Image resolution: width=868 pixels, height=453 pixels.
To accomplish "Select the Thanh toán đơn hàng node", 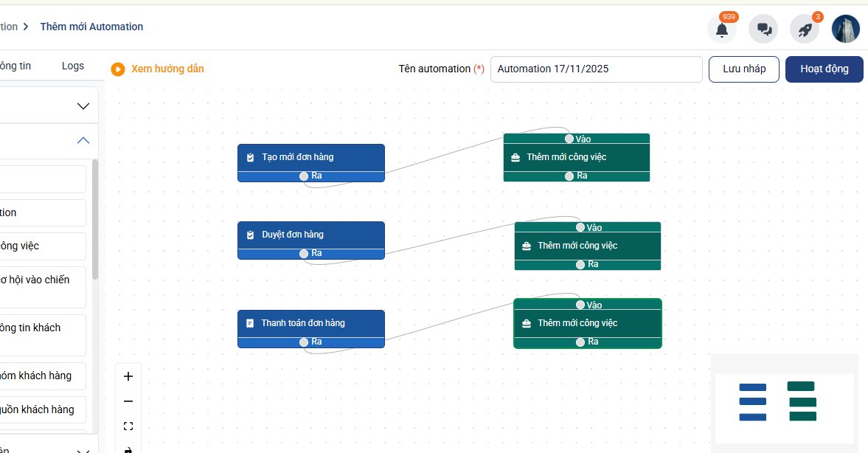I will click(x=310, y=323).
